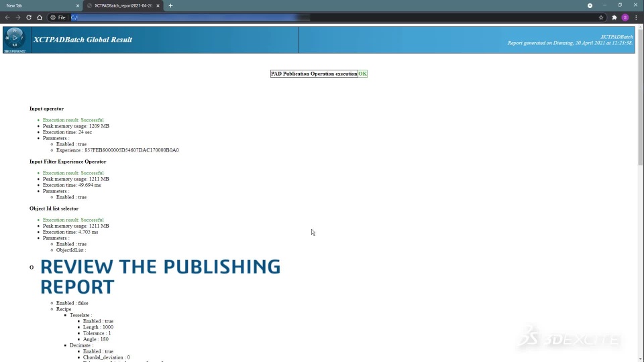This screenshot has height=362, width=644.
Task: Close the XCTPADBatch_report tab
Action: pos(158,6)
